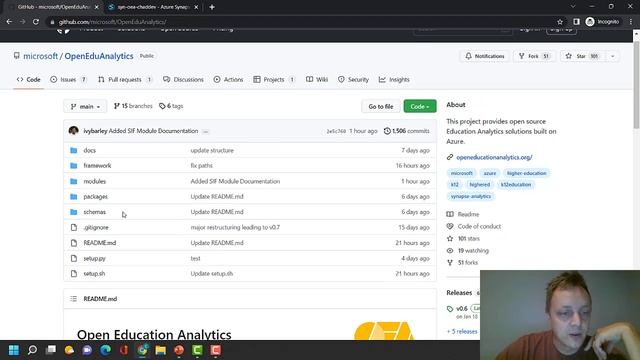640x360 pixels.
Task: Fork the repository
Action: click(x=534, y=56)
